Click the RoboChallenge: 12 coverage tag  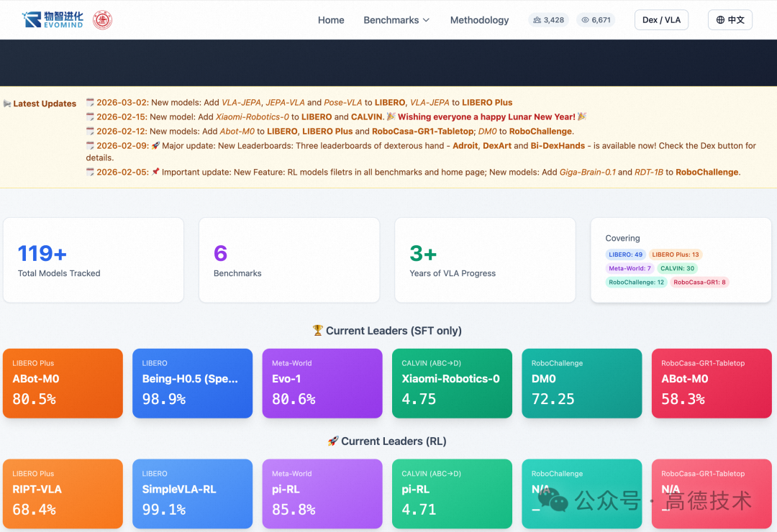point(636,283)
